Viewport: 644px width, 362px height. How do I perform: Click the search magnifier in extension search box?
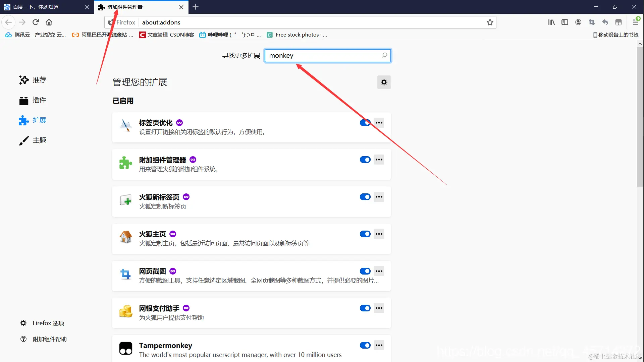tap(384, 55)
